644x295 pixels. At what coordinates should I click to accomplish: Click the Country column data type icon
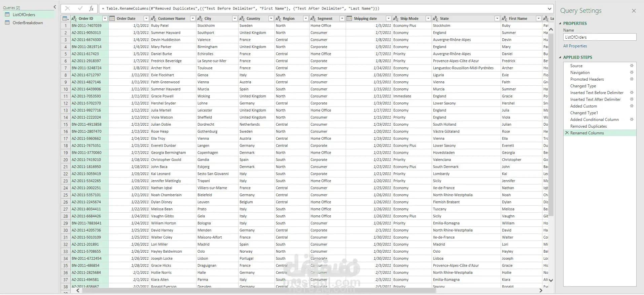click(242, 18)
